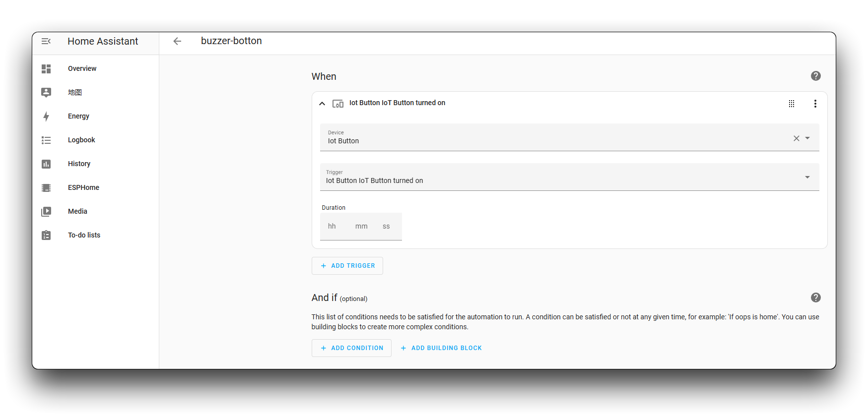Clear the Iot Button device selection
This screenshot has width=868, height=417.
coord(796,138)
